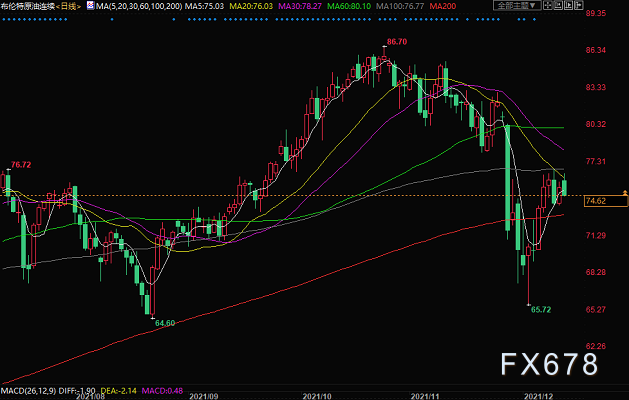
Task: Click the 64.60 low price label
Action: click(x=165, y=323)
